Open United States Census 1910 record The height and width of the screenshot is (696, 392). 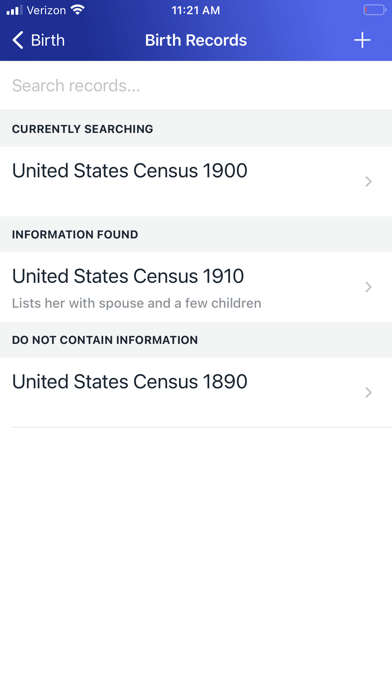click(x=196, y=287)
